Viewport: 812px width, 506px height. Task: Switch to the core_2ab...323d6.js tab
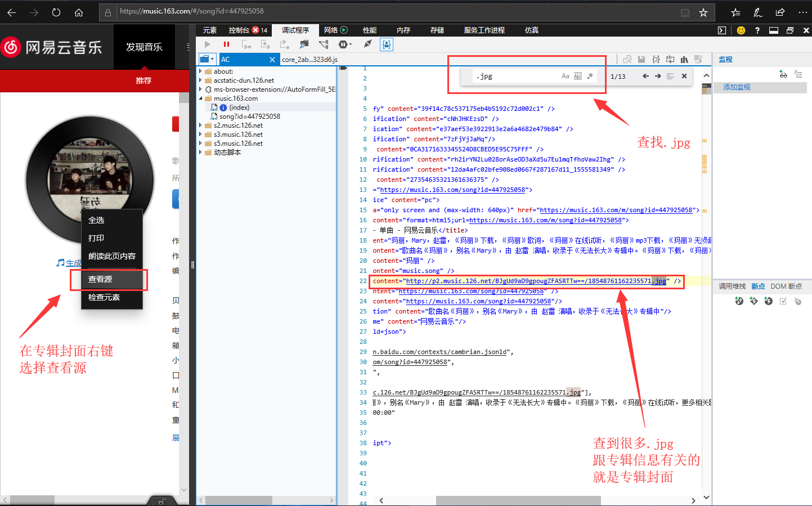point(309,60)
